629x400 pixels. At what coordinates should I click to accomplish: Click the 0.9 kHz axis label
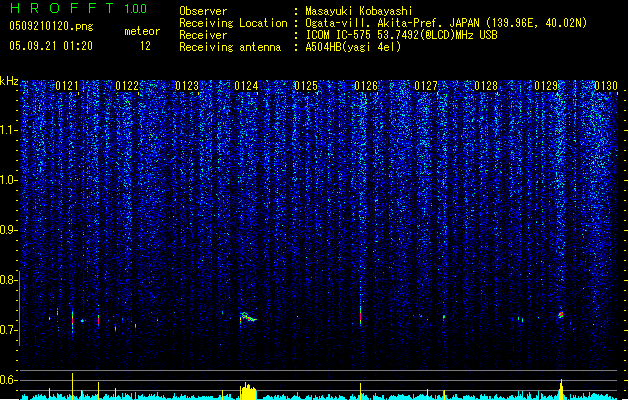(x=9, y=230)
